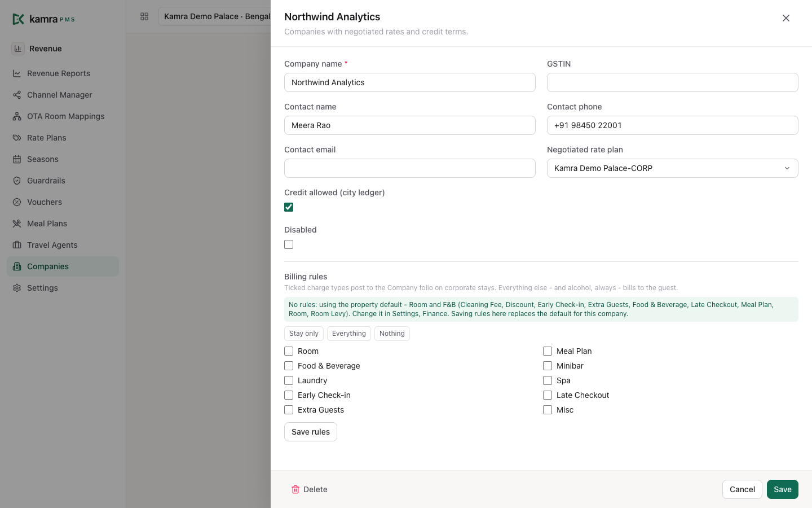This screenshot has width=812, height=508.
Task: Apply the Everything preset
Action: (x=349, y=334)
